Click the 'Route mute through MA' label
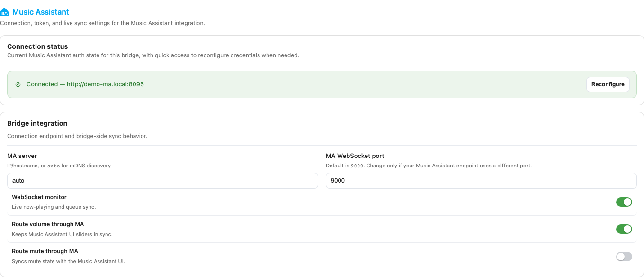Image resolution: width=644 pixels, height=277 pixels. (45, 251)
